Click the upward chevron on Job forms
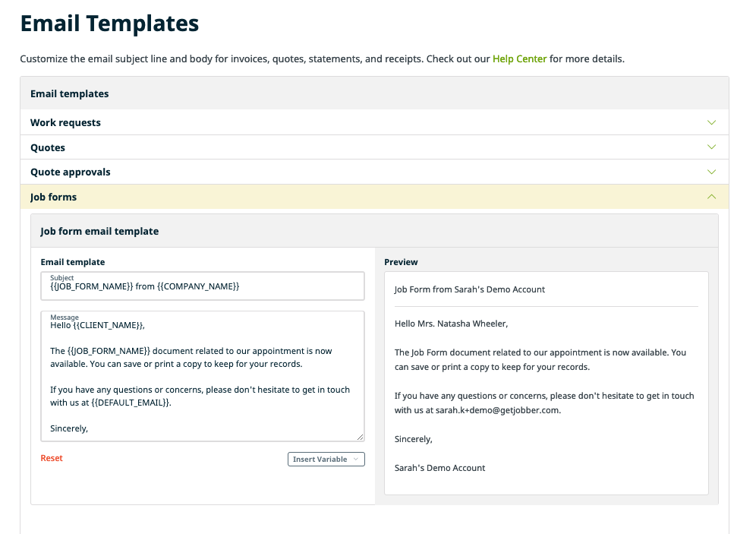Screen dimensions: 756x534 tap(711, 197)
